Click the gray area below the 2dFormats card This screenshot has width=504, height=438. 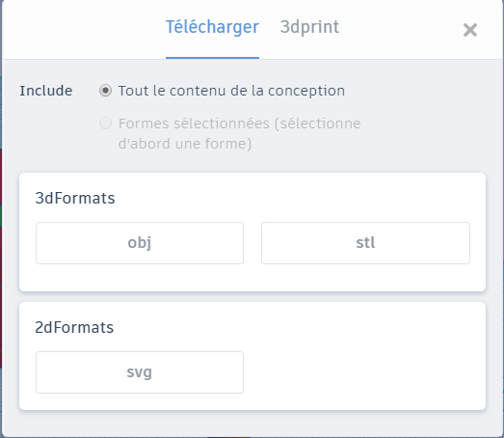coord(252,423)
